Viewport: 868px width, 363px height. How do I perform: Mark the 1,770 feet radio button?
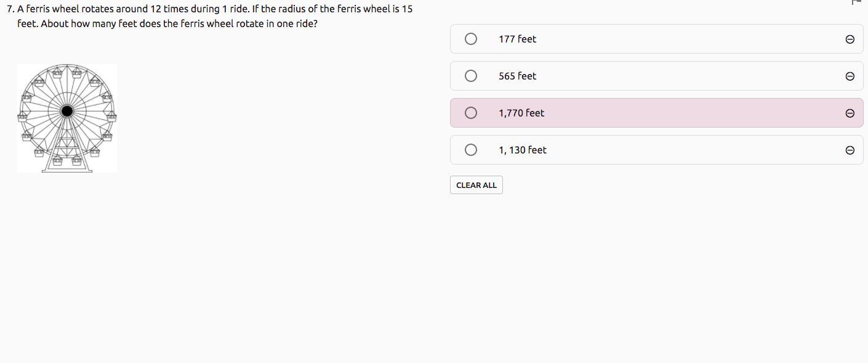coord(471,113)
